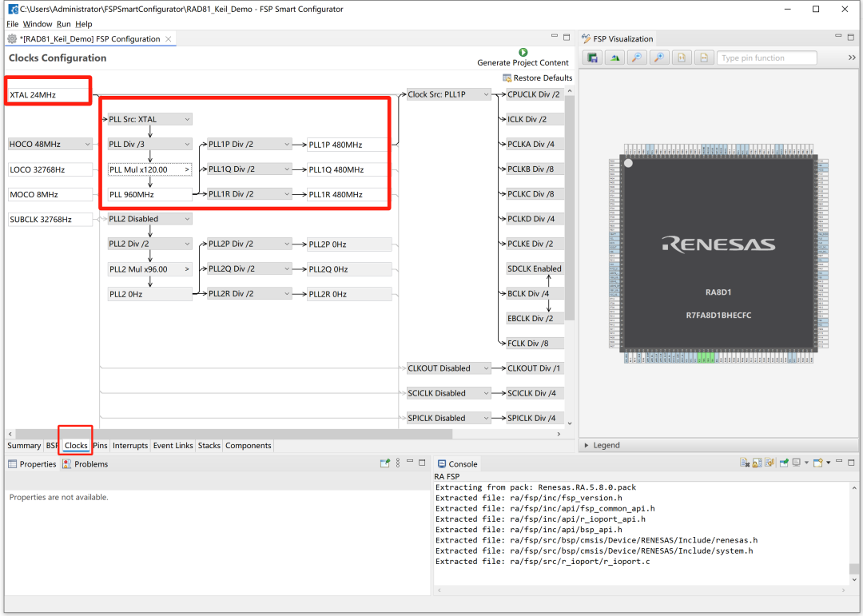Toggle the console Scroll Lock icon

(758, 463)
